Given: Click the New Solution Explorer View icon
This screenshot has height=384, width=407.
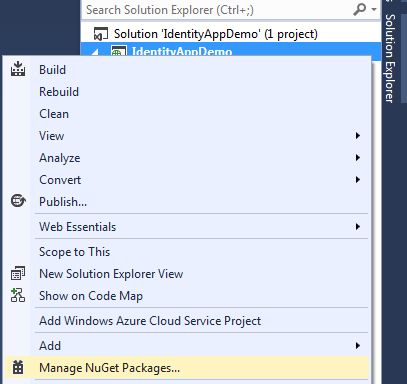Looking at the screenshot, I should 18,273.
